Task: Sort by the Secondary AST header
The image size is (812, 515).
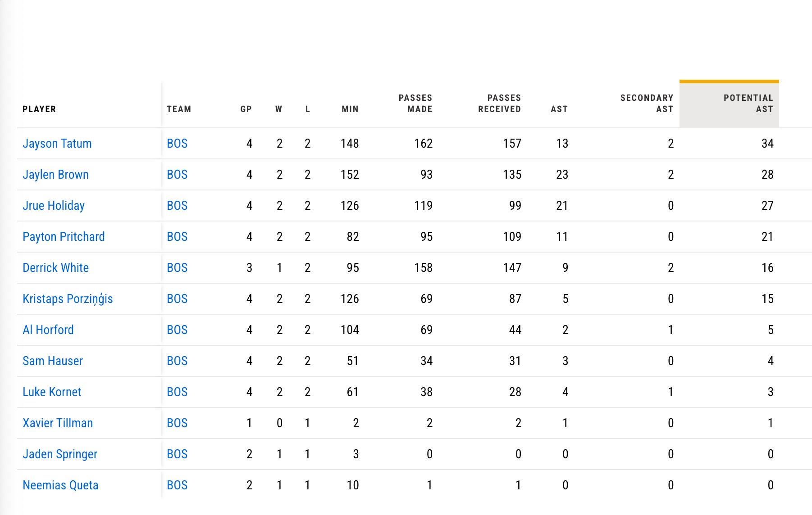Action: pos(647,104)
